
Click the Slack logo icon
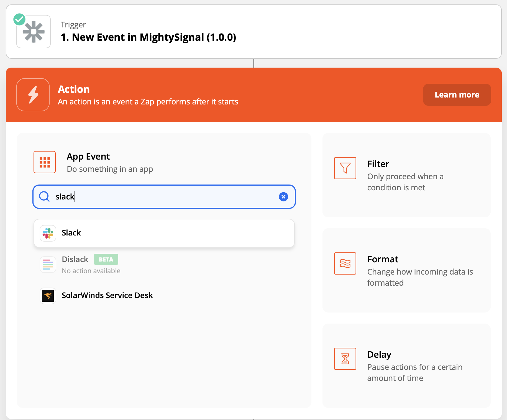pos(48,233)
